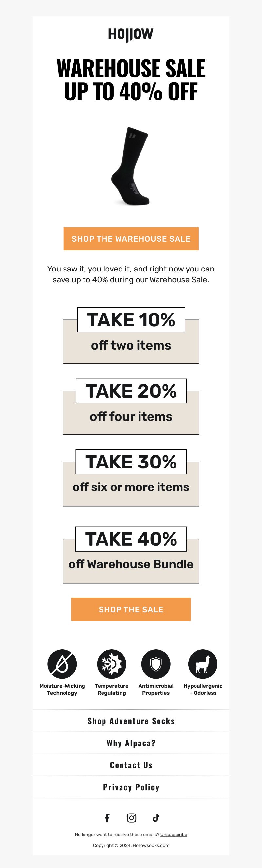Image resolution: width=262 pixels, height=868 pixels.
Task: Click the Shop the Warehouse Sale button
Action: 131,239
